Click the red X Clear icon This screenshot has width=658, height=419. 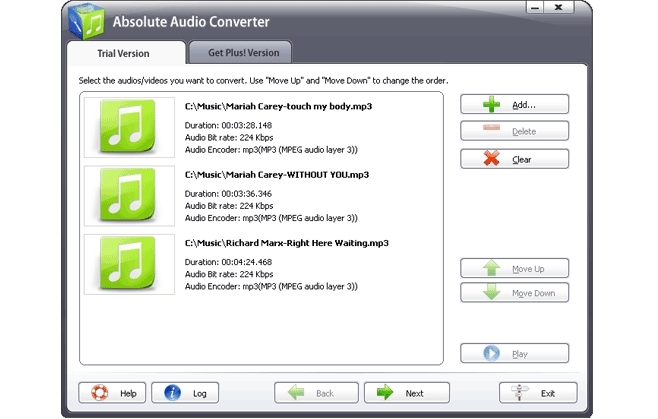491,159
